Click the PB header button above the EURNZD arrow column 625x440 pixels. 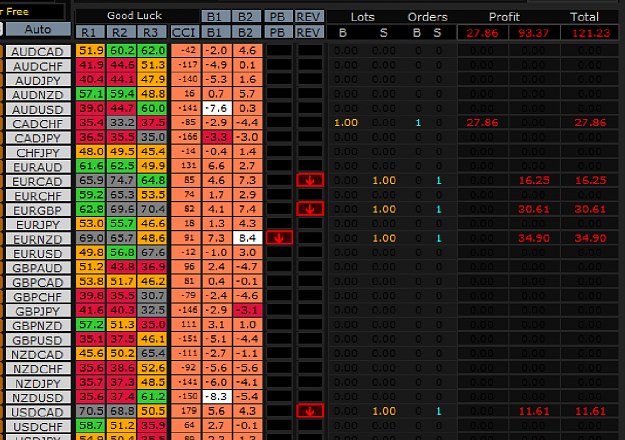coord(279,32)
